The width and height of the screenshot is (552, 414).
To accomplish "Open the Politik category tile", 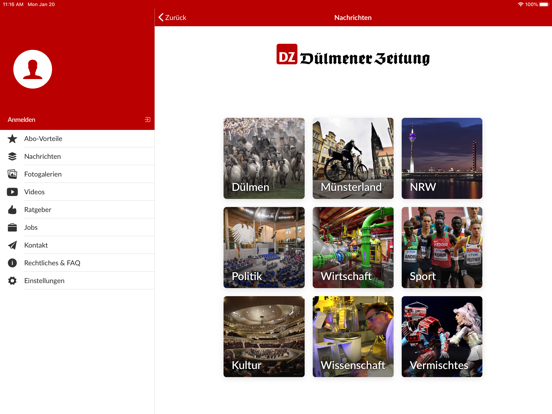I will pos(264,247).
